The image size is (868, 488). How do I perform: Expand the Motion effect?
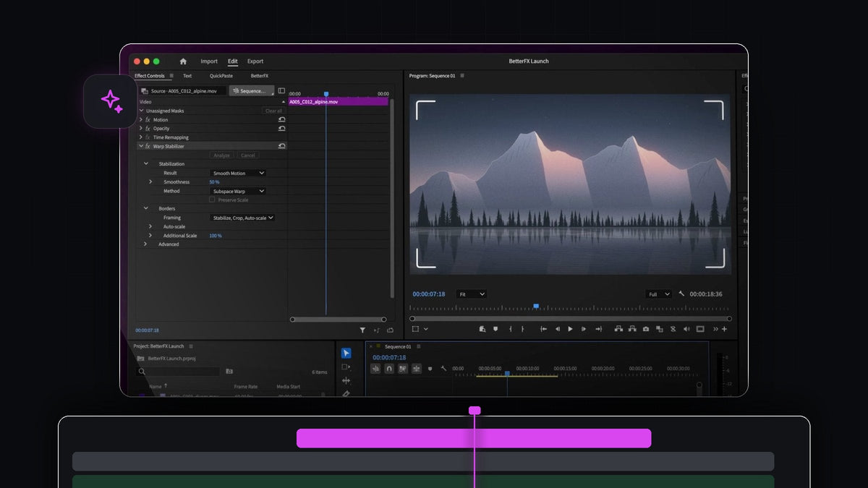(x=141, y=119)
